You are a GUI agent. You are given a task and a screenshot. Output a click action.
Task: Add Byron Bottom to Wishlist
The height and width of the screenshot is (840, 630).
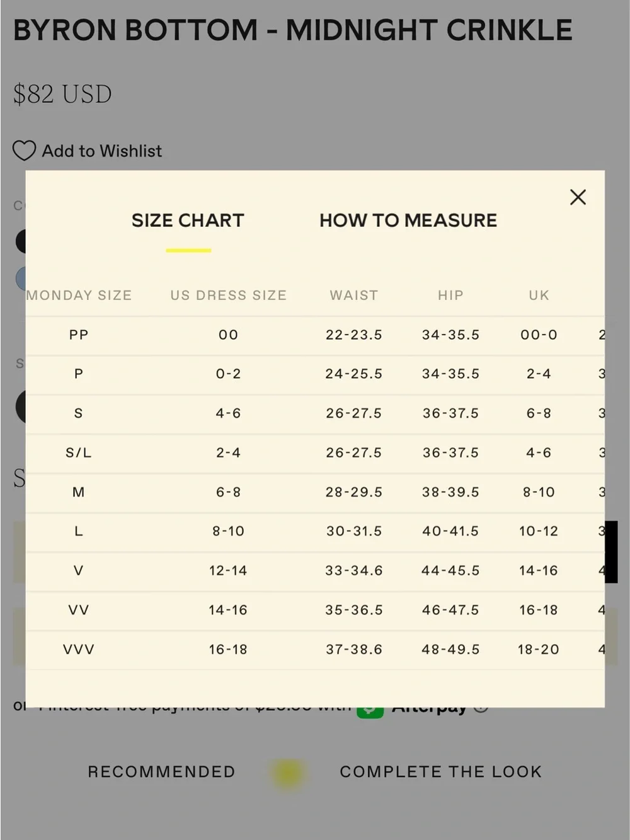tap(88, 151)
